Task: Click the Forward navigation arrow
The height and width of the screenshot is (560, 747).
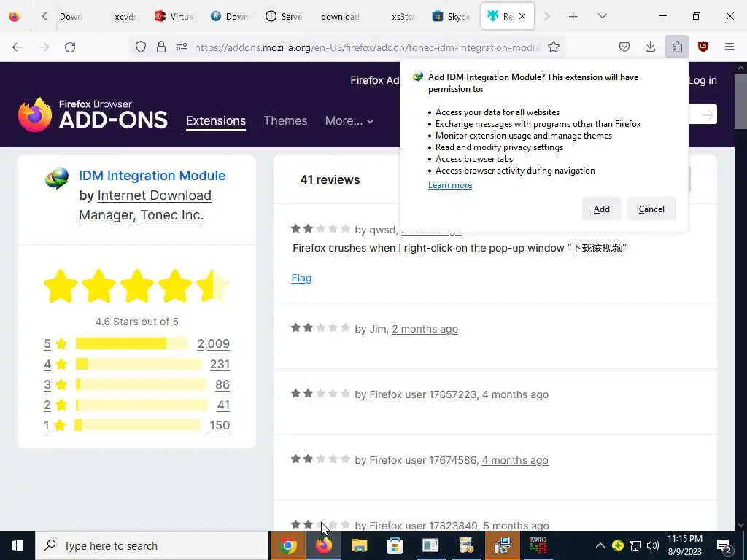Action: click(x=44, y=47)
